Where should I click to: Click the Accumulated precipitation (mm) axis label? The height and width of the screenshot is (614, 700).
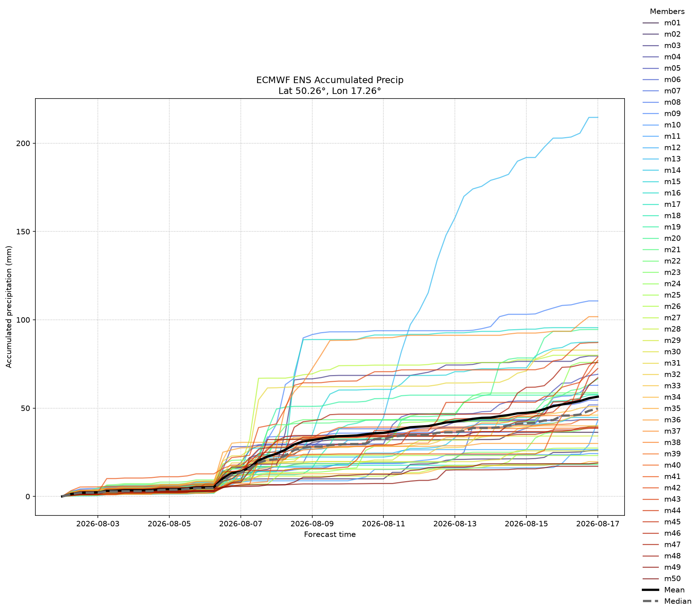coord(9,307)
